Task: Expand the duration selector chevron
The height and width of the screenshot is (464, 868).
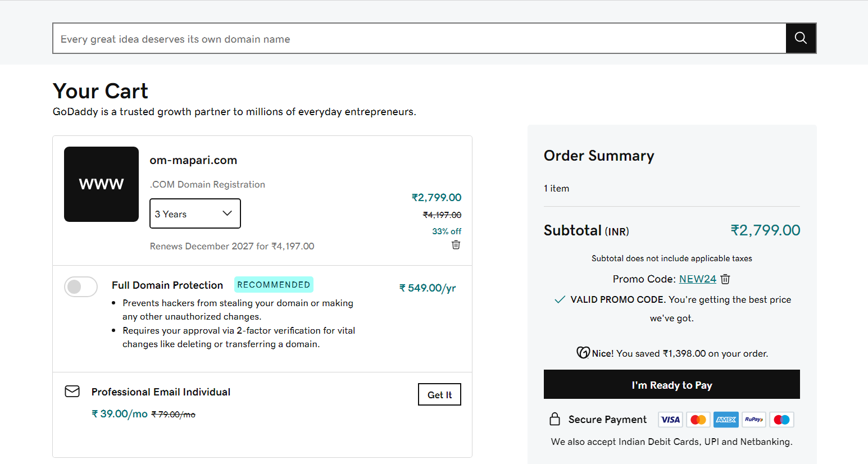Action: coord(227,213)
